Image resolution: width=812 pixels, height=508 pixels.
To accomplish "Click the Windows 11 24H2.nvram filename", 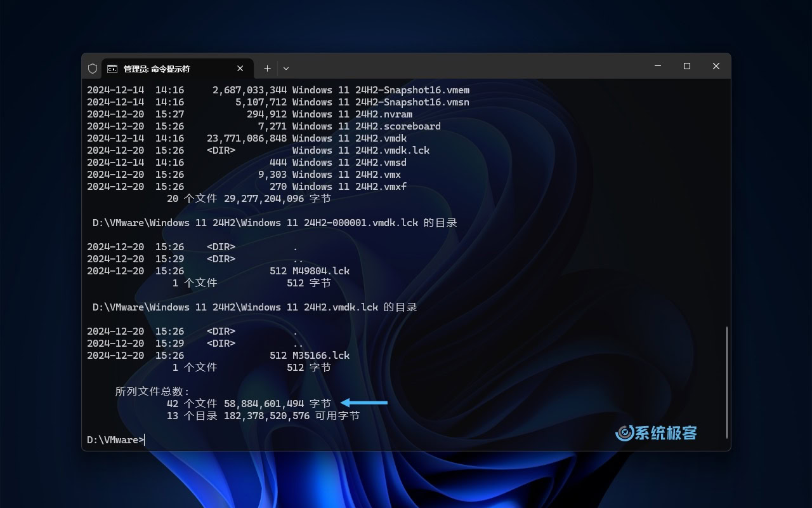I will 352,114.
